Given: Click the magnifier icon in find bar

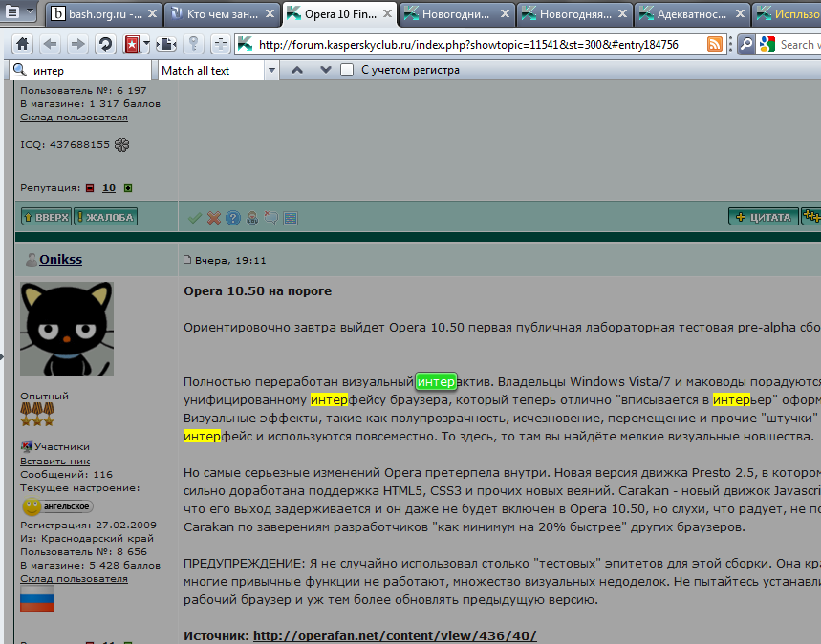Looking at the screenshot, I should click(x=20, y=70).
